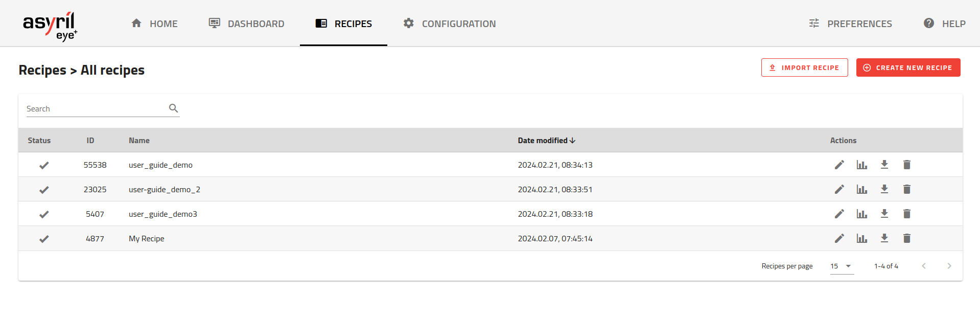The height and width of the screenshot is (318, 980).
Task: Click the Import Recipe button
Action: point(804,67)
